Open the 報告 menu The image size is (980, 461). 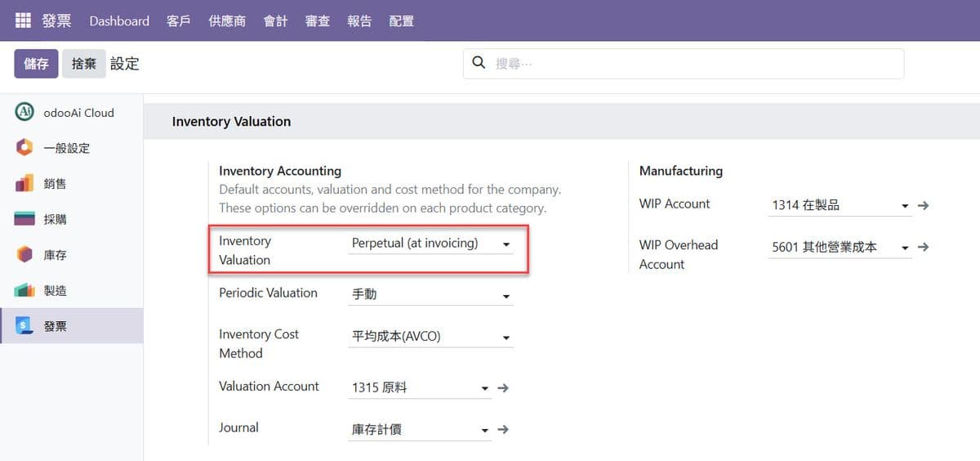click(359, 21)
